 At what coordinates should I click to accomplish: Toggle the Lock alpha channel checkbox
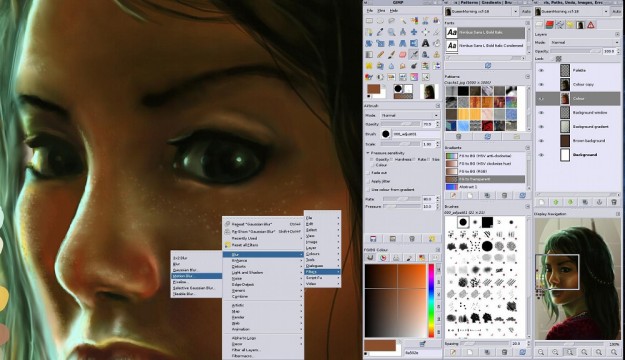coord(552,59)
